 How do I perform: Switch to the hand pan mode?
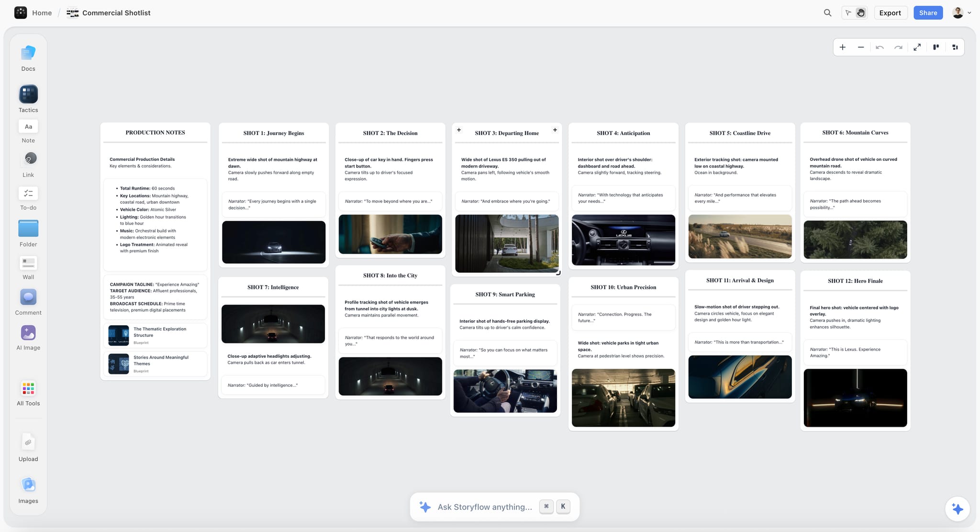tap(861, 13)
